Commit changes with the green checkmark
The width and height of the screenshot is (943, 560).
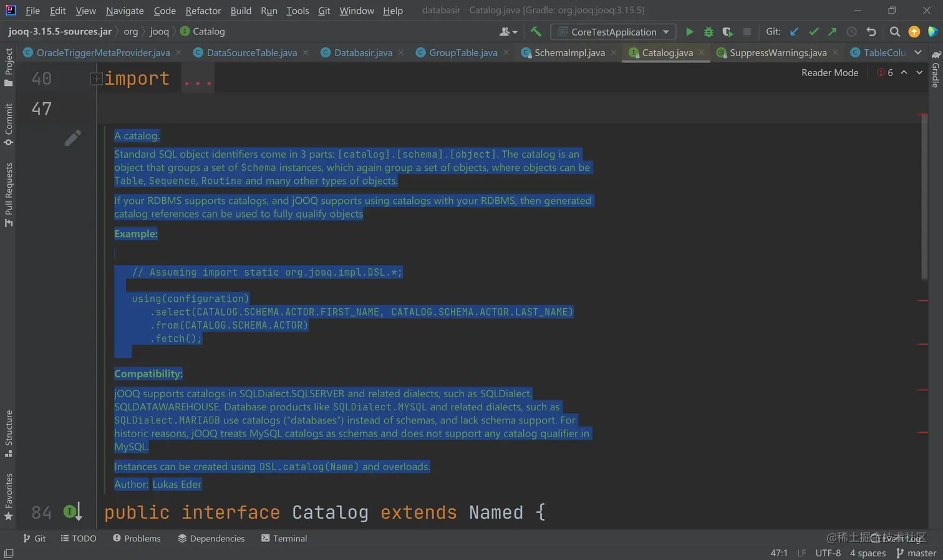pyautogui.click(x=813, y=32)
